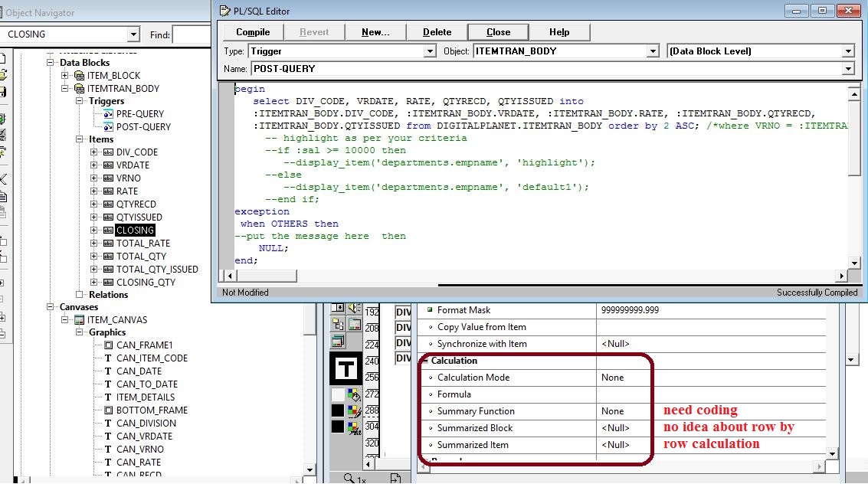Select the TOTAL_QTY_ISSUED item in the tree

[157, 270]
